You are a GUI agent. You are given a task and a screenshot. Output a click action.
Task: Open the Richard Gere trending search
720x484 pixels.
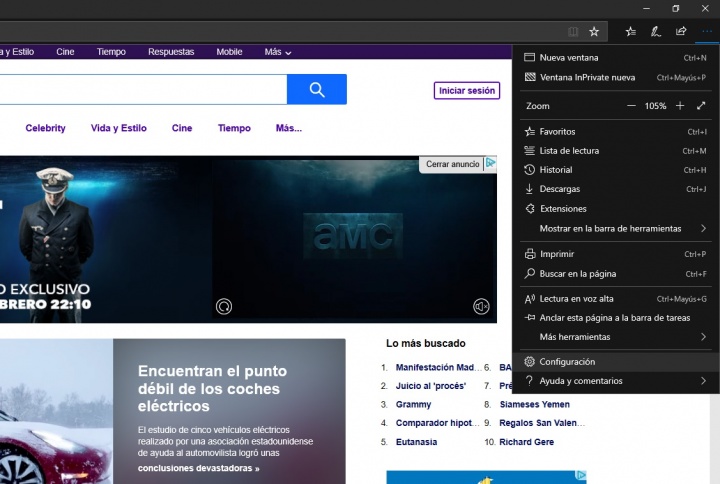point(526,442)
